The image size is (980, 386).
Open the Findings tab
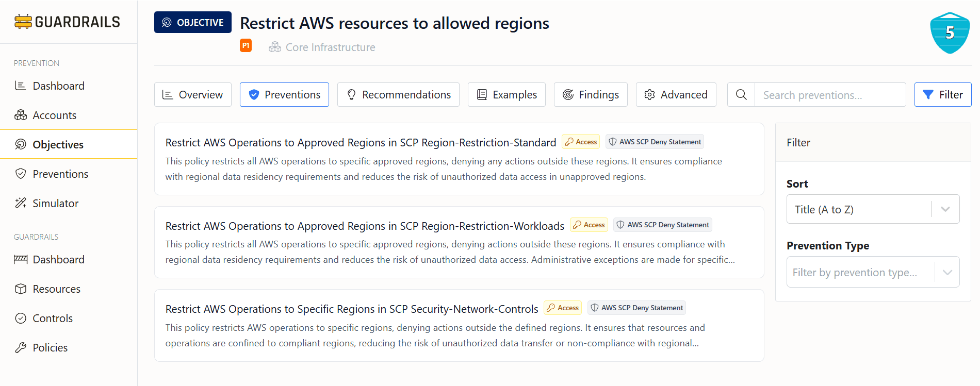591,95
